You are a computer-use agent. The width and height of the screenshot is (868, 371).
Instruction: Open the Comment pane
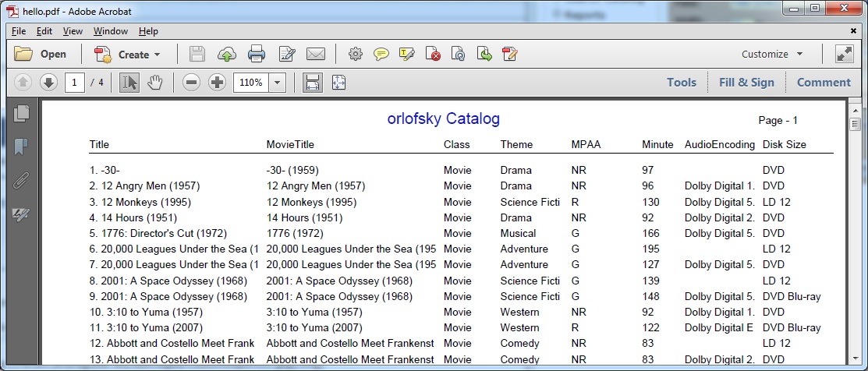click(x=824, y=83)
